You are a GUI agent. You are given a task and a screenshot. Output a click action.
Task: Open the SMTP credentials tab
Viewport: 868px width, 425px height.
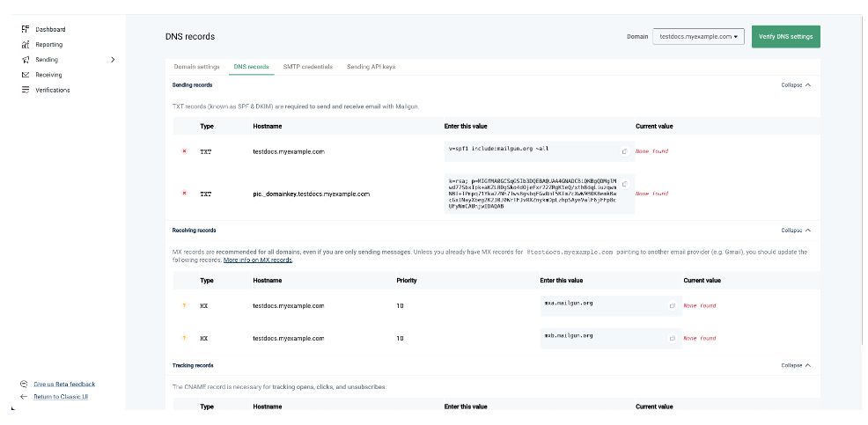pos(307,67)
